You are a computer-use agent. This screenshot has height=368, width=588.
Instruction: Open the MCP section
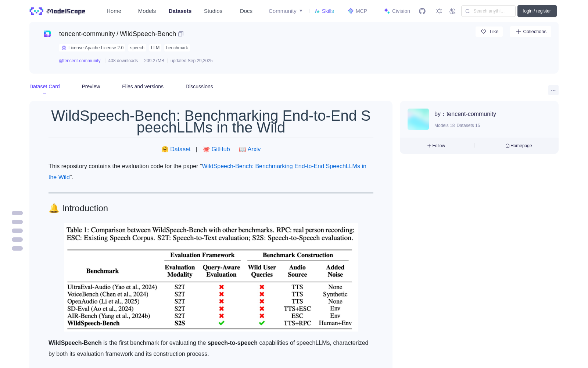point(357,11)
